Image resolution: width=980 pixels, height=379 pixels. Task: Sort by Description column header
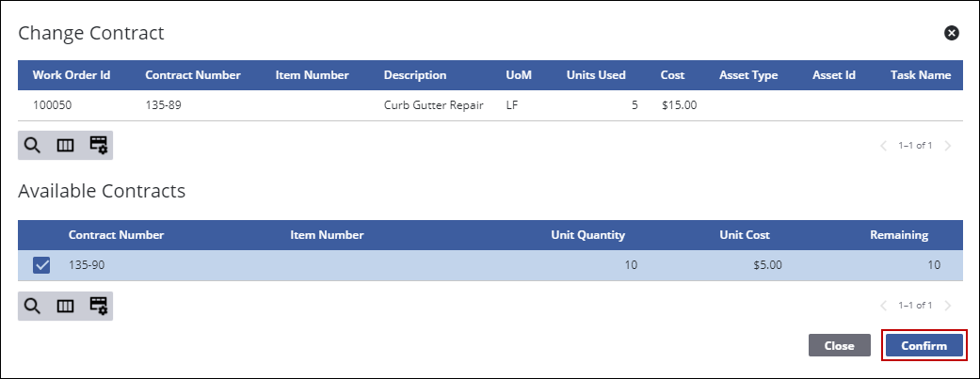click(x=415, y=75)
